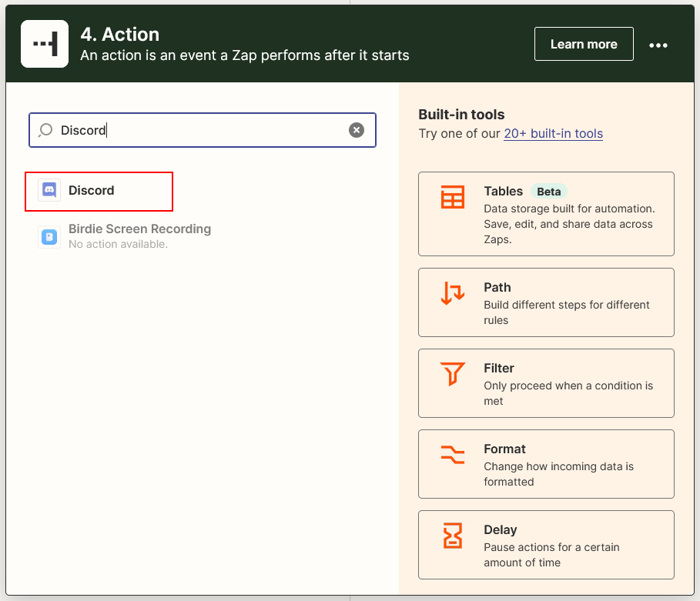Image resolution: width=700 pixels, height=601 pixels.
Task: Open the three-dot more options menu
Action: click(658, 45)
